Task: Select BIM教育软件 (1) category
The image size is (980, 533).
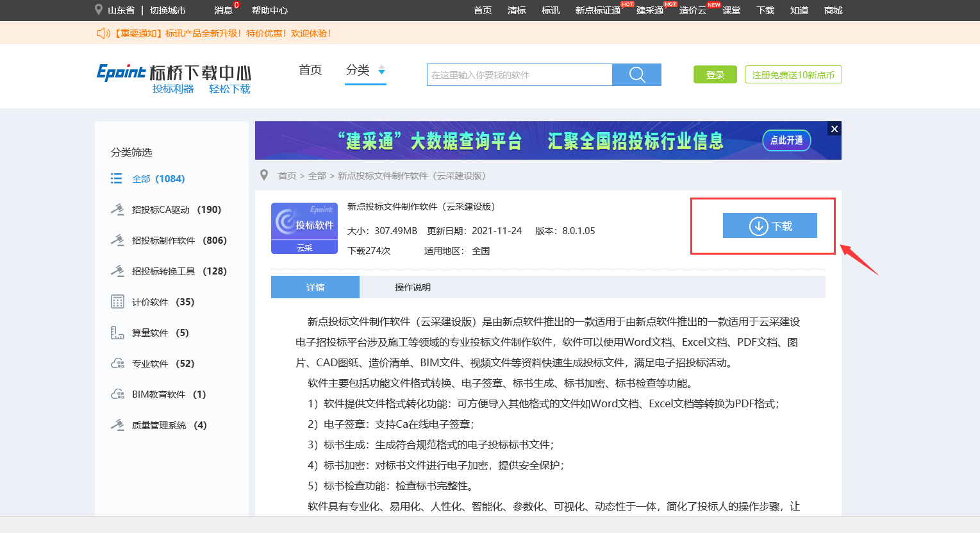Action: [x=169, y=394]
